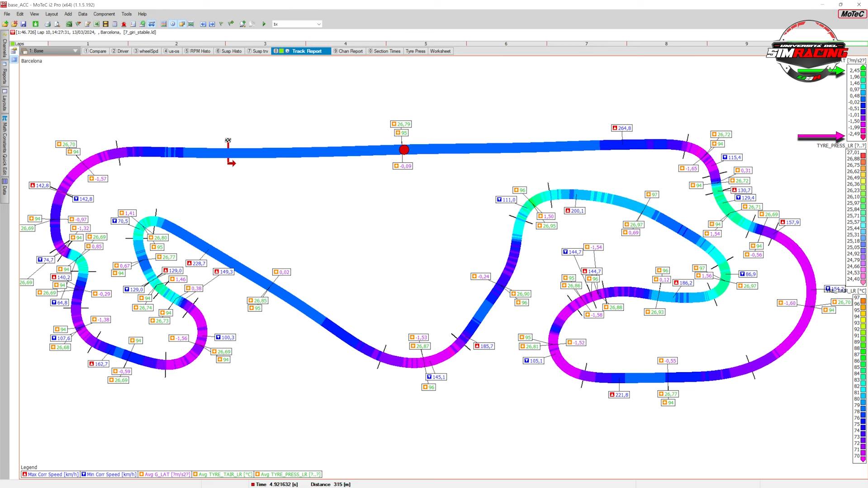Screen dimensions: 868x488
Task: Open the Component menu
Action: click(104, 14)
